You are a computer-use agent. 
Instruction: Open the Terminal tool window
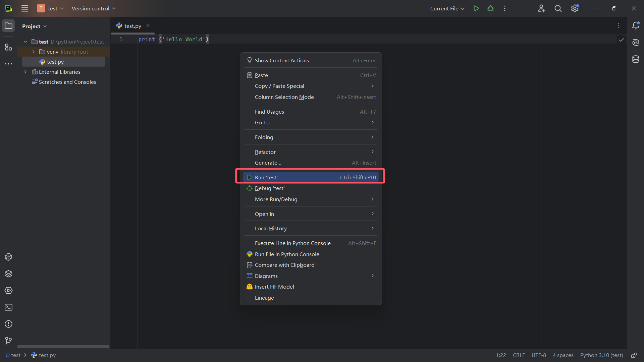point(8,307)
